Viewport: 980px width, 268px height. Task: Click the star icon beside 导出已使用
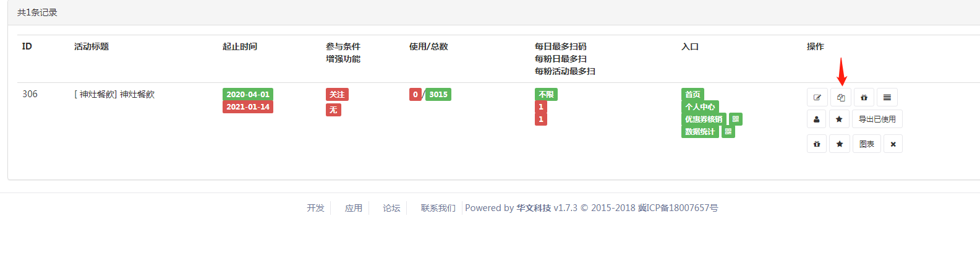point(839,119)
